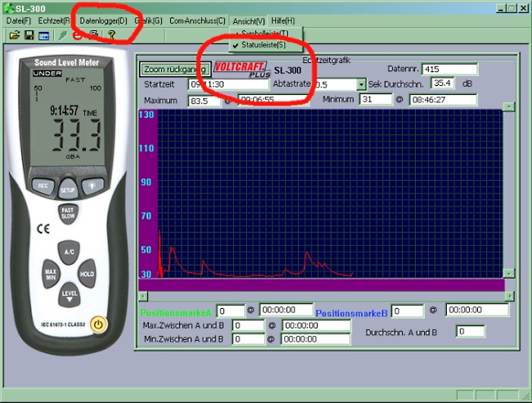Open the Datenlogger menu
Screen dimensions: 532x403
pos(103,20)
